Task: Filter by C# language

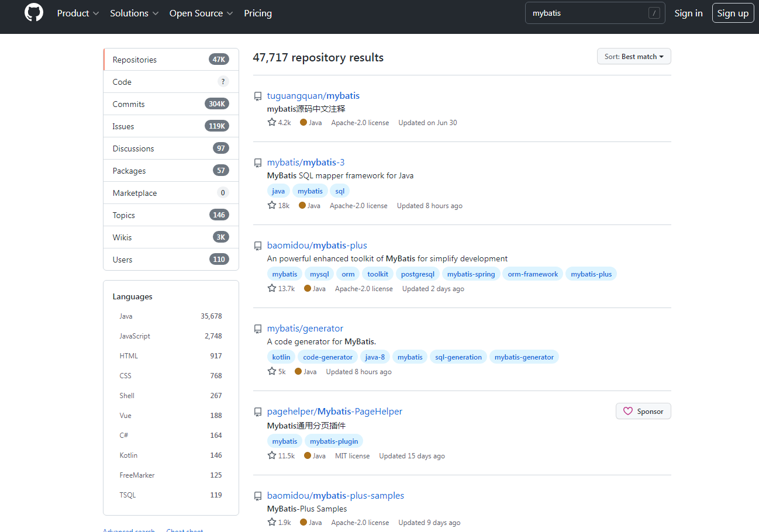Action: [x=171, y=436]
